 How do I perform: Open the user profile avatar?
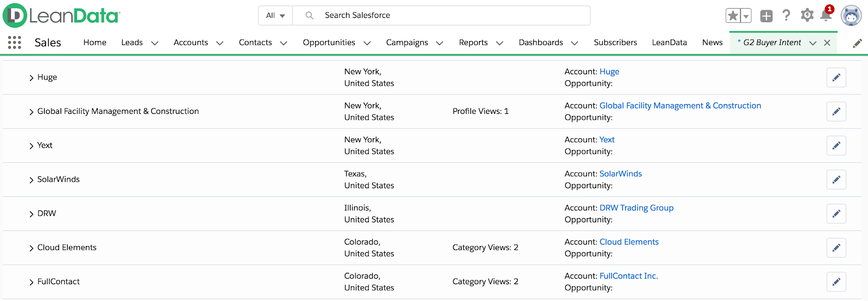pos(851,16)
